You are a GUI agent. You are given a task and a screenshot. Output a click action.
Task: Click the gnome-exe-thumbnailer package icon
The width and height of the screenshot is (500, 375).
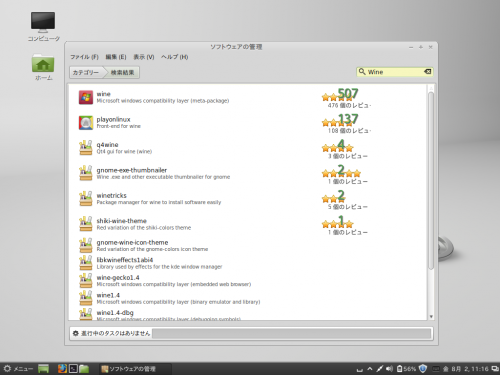pos(86,173)
